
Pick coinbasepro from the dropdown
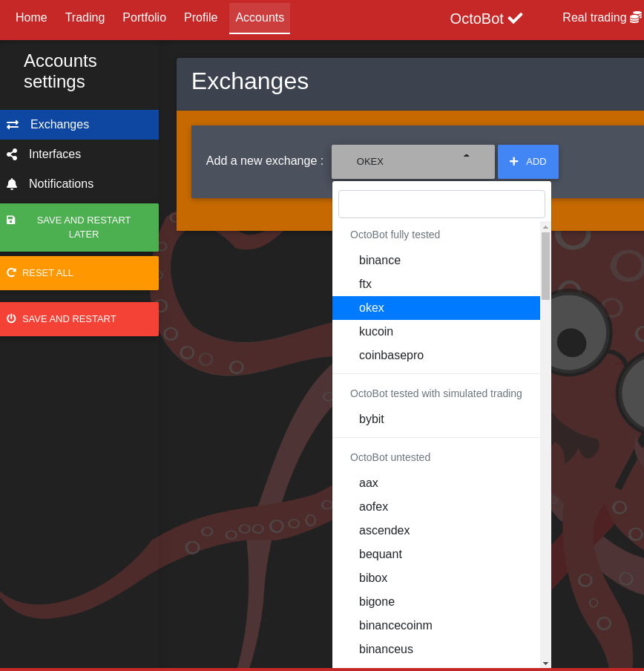[x=436, y=356]
